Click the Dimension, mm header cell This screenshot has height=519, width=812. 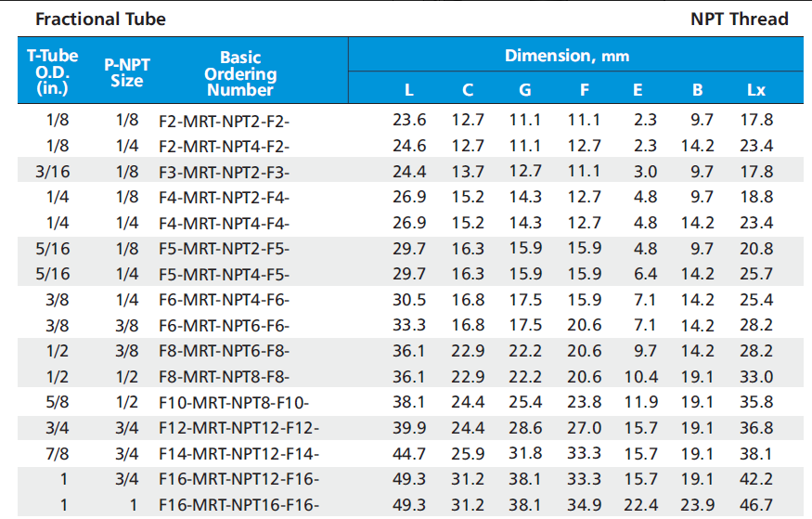point(566,56)
